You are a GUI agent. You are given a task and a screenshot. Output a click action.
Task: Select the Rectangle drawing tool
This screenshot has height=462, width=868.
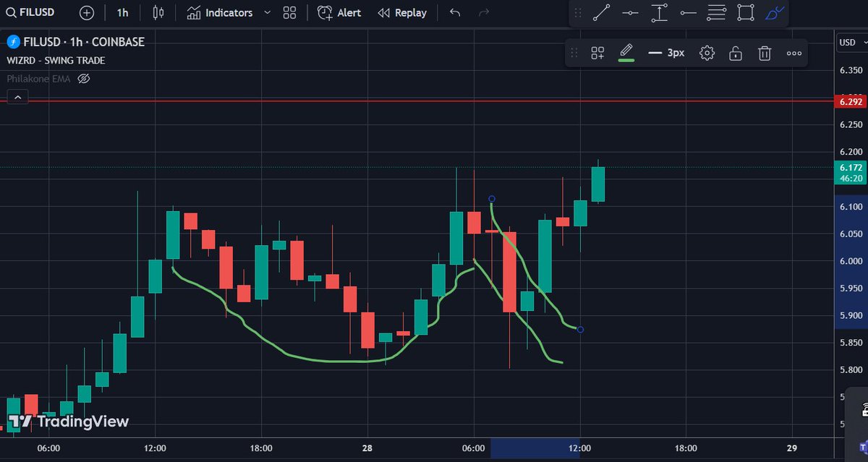pos(745,12)
